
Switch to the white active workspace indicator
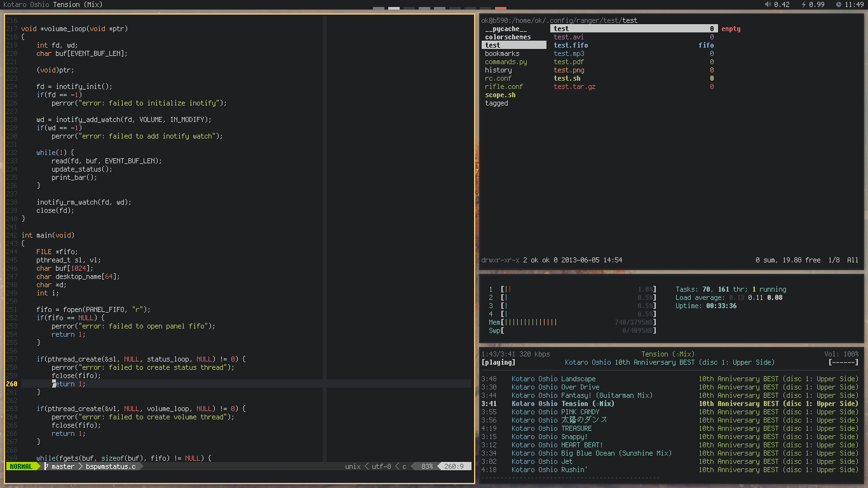click(394, 8)
